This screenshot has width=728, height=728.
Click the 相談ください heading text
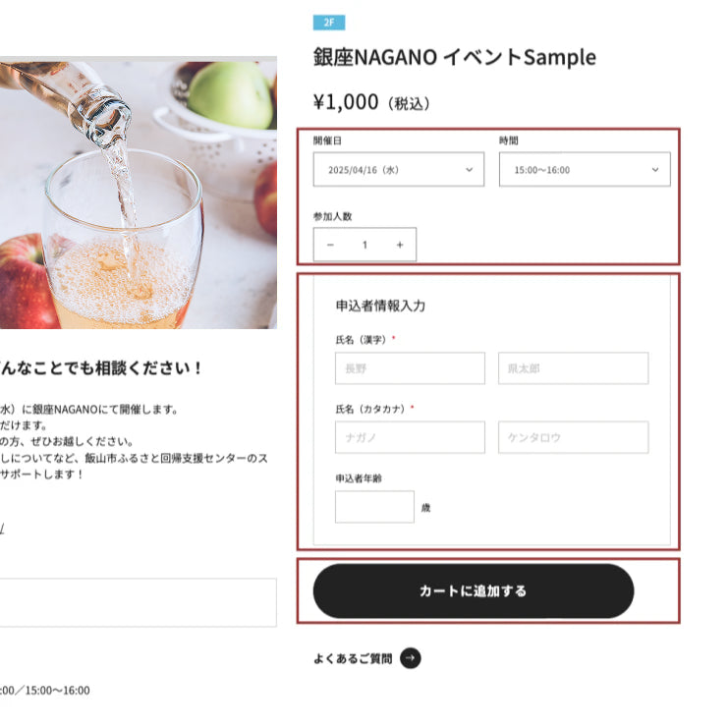(101, 369)
